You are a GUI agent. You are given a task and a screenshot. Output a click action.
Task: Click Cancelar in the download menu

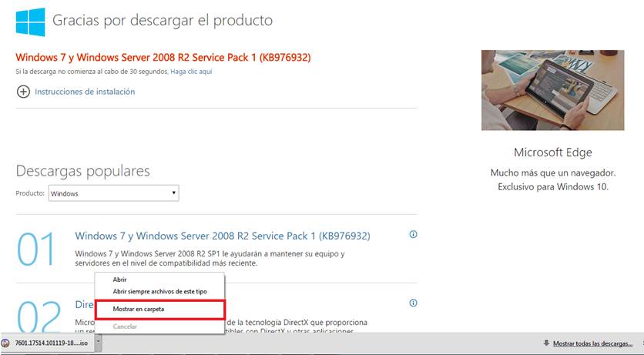coord(125,327)
